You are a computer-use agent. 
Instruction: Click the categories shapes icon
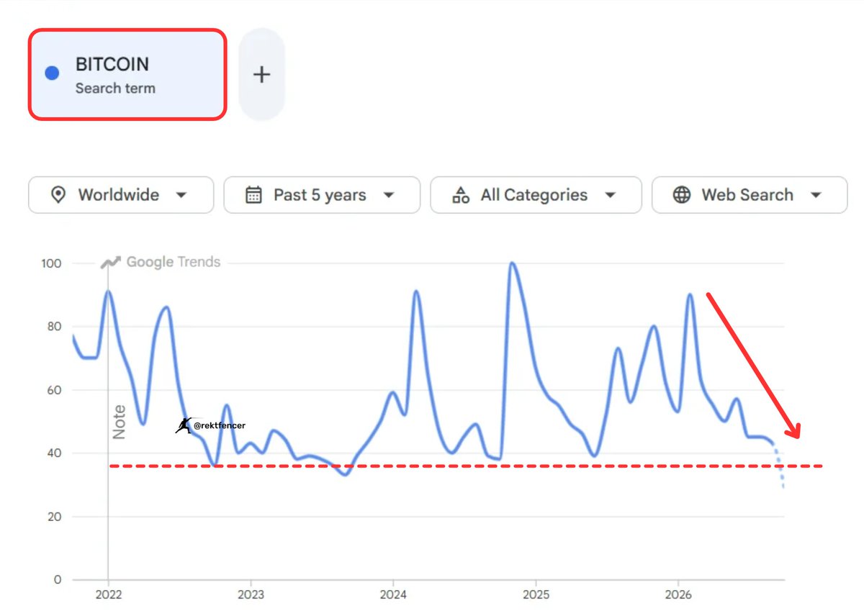(x=461, y=195)
